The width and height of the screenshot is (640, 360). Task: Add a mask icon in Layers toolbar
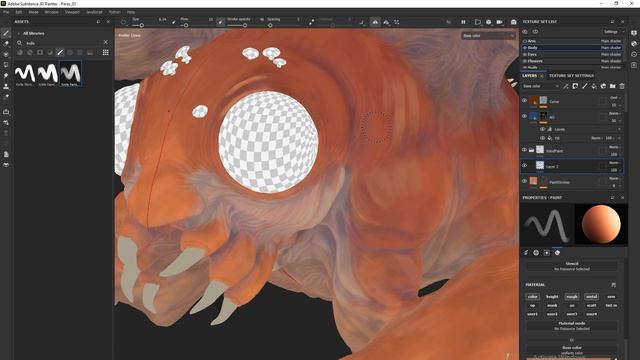click(575, 86)
